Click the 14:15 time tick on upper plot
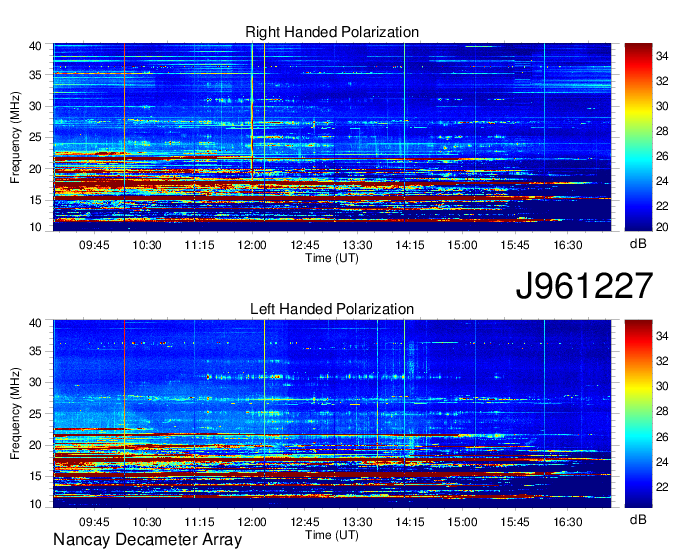The image size is (680, 552). [409, 245]
